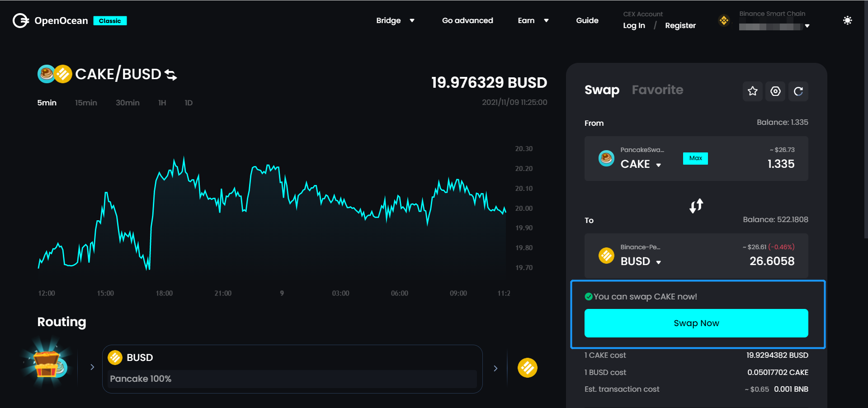Screen dimensions: 868x408
Task: Open the BUSD token selector dropdown
Action: (641, 261)
